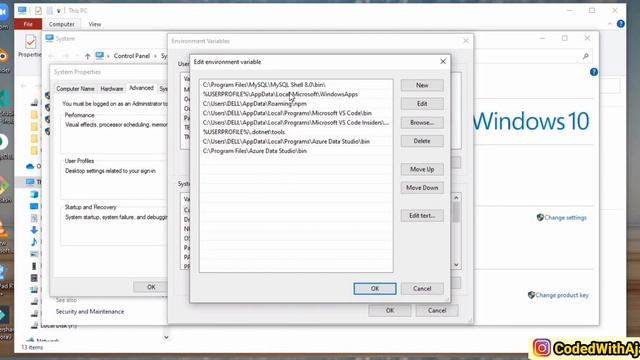Open Edit text... mode
This screenshot has height=360, width=640.
pos(422,216)
